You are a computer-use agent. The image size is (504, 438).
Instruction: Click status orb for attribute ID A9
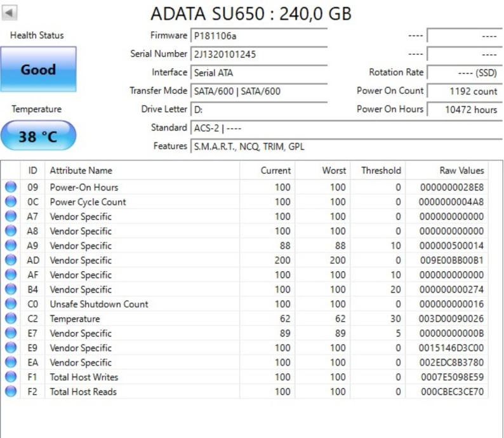point(11,246)
